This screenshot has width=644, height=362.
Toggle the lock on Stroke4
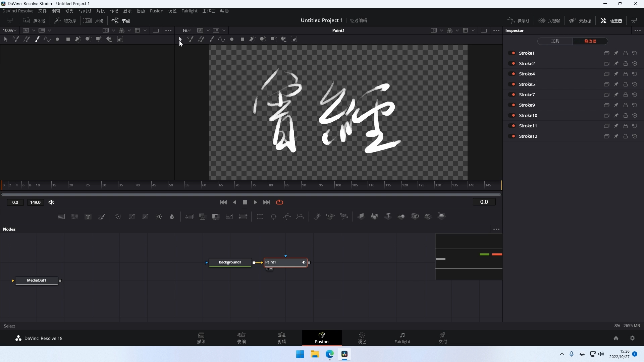[625, 74]
